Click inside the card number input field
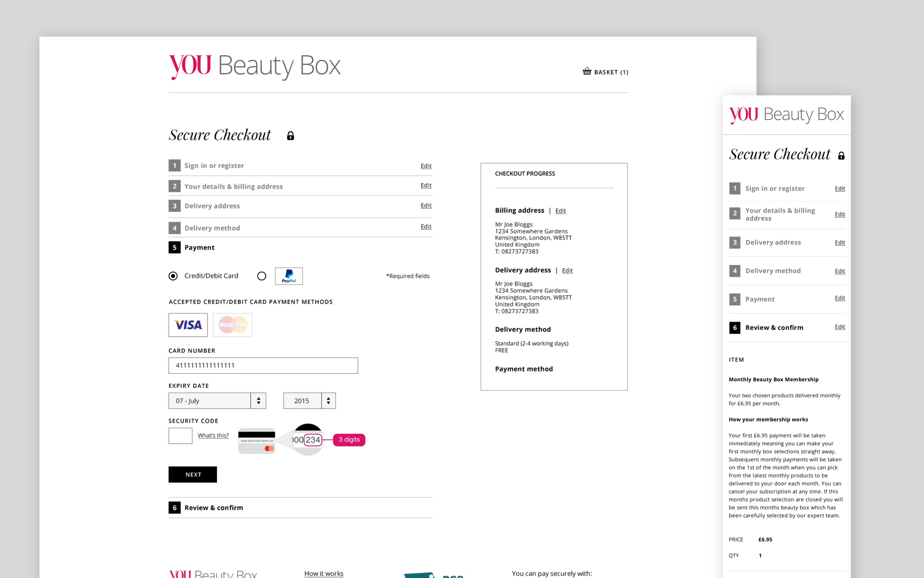This screenshot has width=924, height=578. 263,366
